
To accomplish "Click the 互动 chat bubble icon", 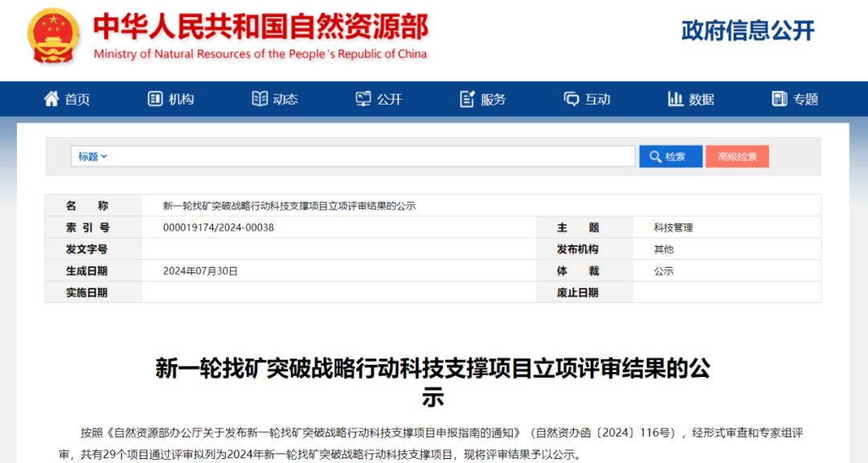I will (571, 99).
